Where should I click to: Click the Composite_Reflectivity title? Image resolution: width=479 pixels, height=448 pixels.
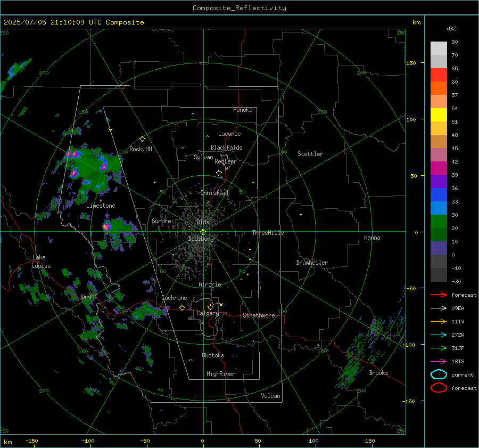coord(240,8)
